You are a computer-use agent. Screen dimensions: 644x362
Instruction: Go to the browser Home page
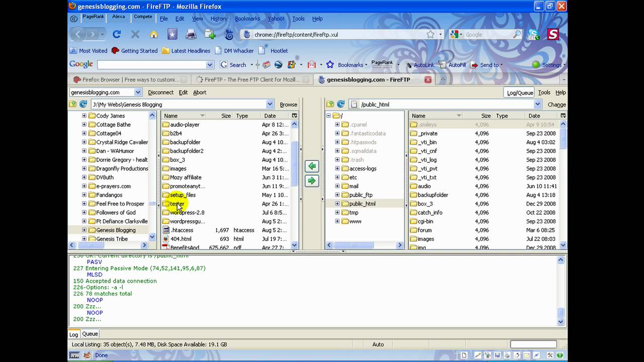click(x=154, y=34)
